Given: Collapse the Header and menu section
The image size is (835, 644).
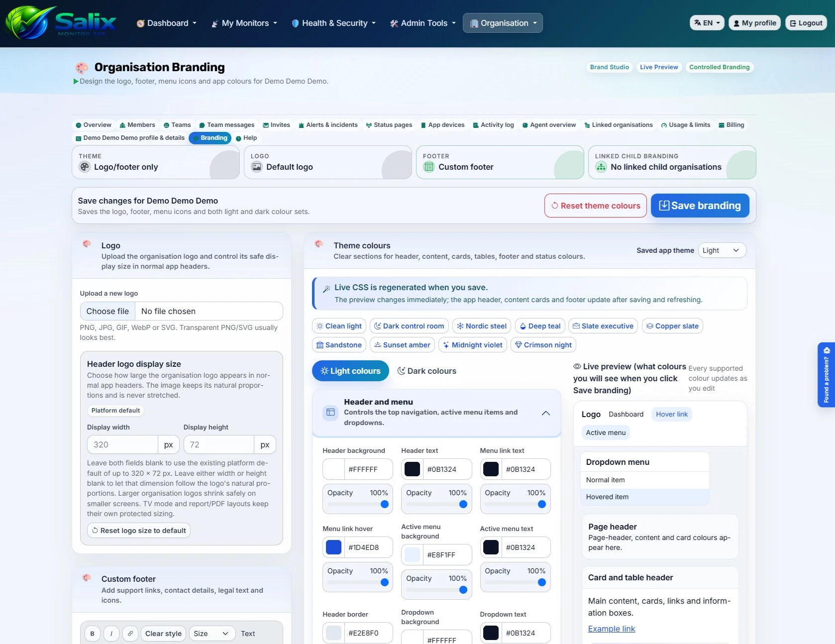Looking at the screenshot, I should (546, 413).
